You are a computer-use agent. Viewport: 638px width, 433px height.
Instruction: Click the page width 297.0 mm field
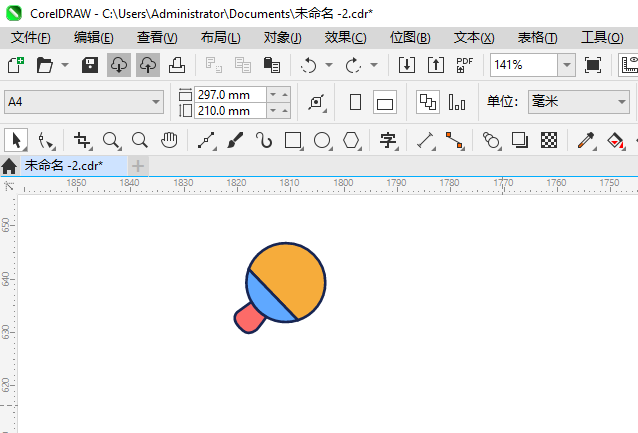230,95
